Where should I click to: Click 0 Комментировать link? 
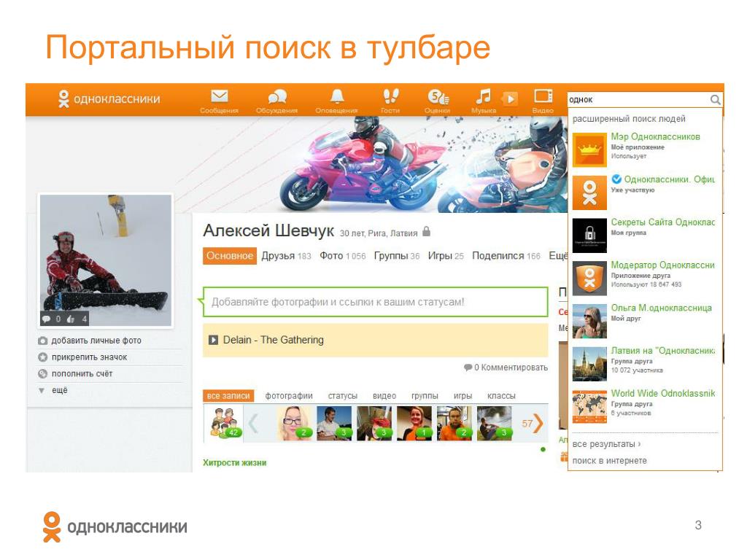(x=506, y=367)
